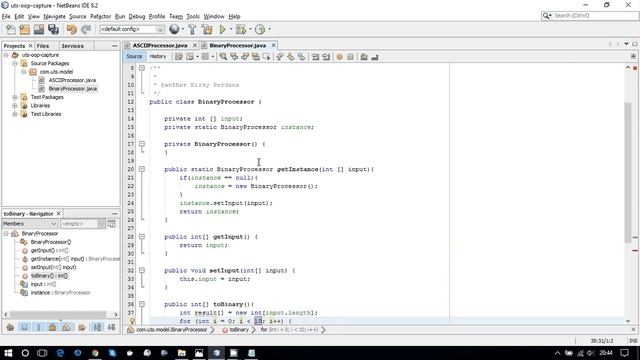Select com.uts.model package node
The height and width of the screenshot is (360, 640).
(x=56, y=71)
